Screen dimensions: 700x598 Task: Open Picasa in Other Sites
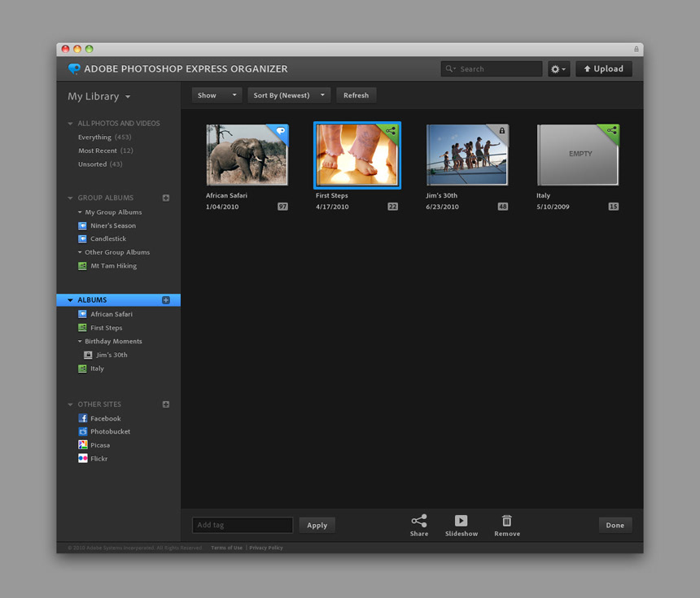pos(94,445)
